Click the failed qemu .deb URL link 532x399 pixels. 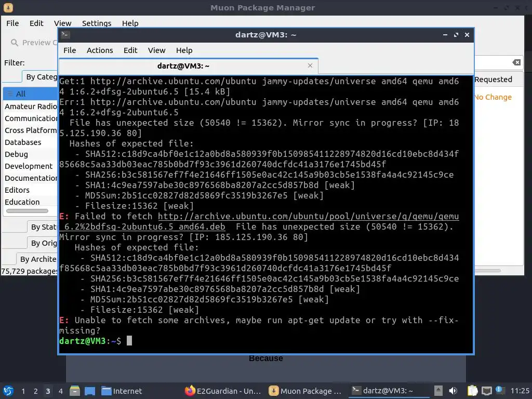(x=308, y=217)
